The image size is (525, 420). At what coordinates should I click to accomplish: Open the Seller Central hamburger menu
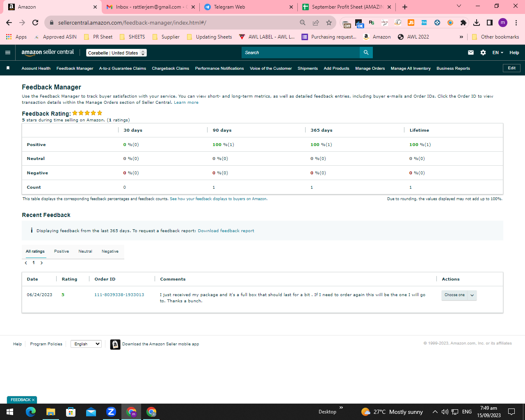pyautogui.click(x=8, y=52)
